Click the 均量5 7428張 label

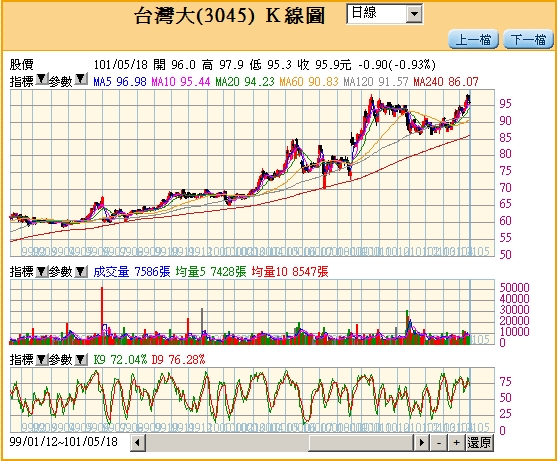[x=211, y=272]
